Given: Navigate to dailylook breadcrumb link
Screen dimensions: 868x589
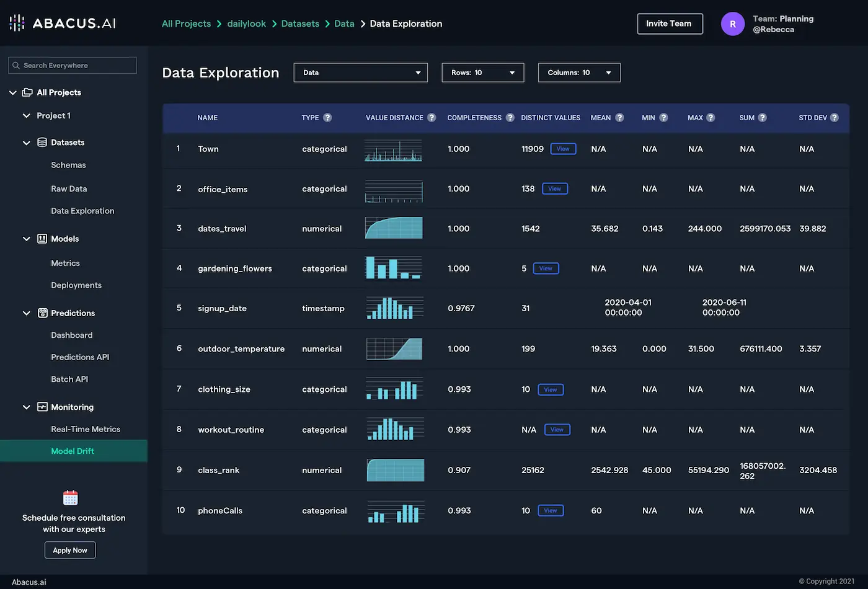Looking at the screenshot, I should coord(246,24).
